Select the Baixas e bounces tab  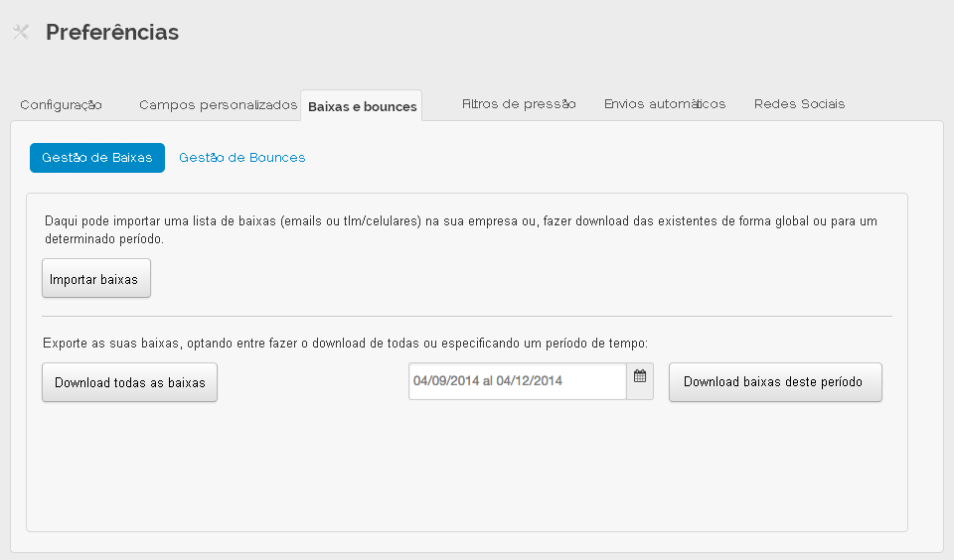362,106
